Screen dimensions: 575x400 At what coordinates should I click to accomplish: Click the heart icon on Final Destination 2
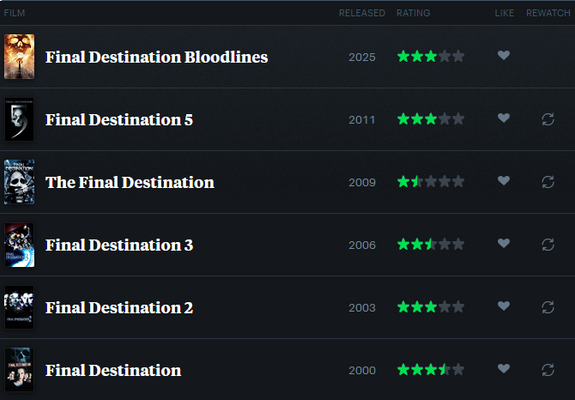pos(503,306)
